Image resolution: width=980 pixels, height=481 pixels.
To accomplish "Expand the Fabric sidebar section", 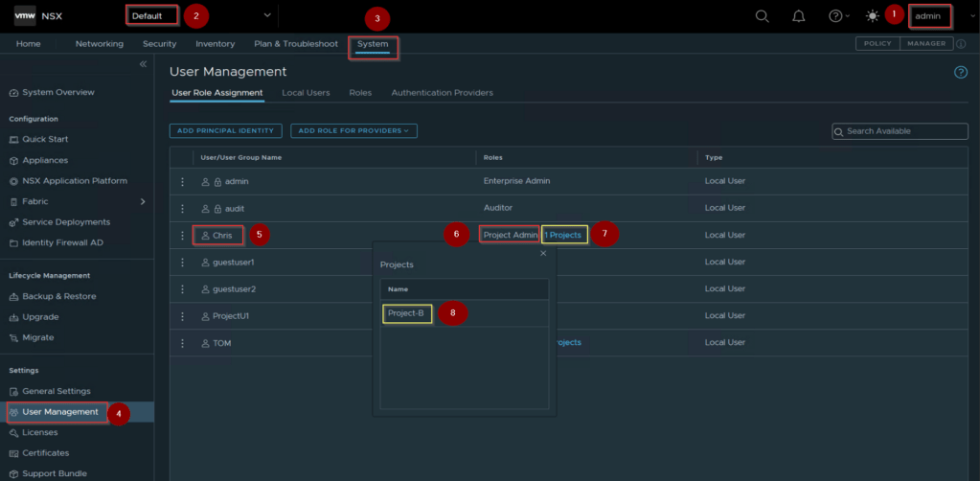I will [143, 201].
